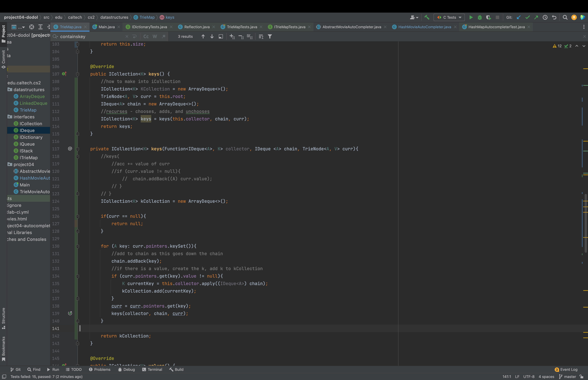588x380 pixels.
Task: Click Git commit checkmark icon
Action: click(527, 17)
